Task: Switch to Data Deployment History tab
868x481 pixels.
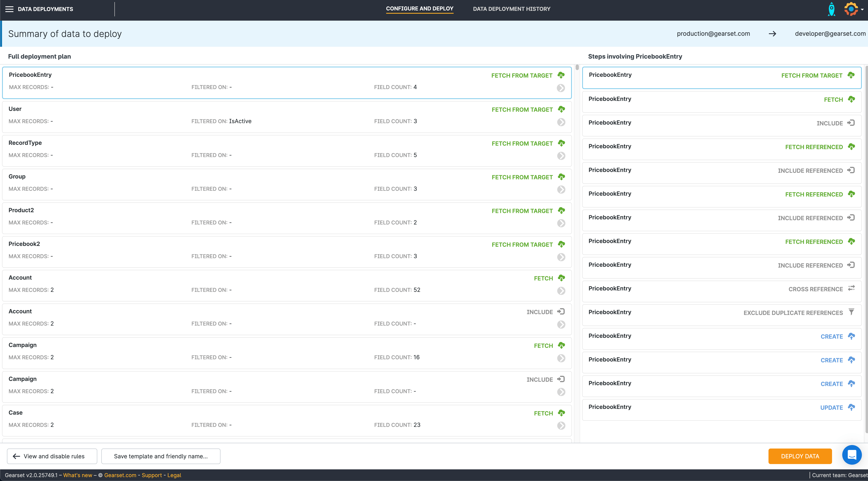Action: pos(511,9)
